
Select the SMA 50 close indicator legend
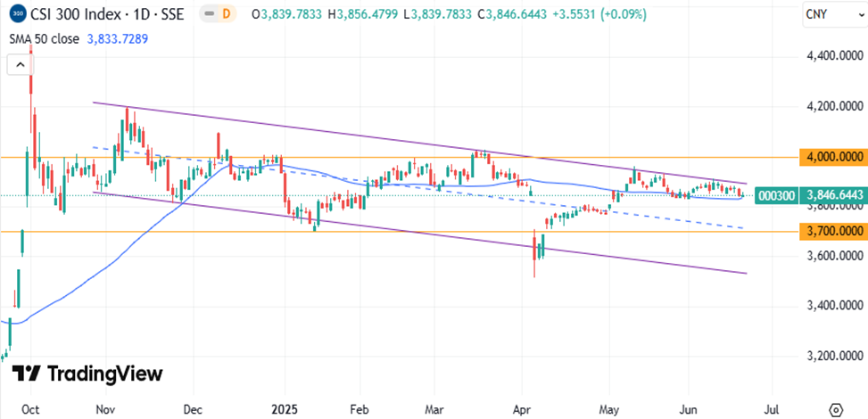(44, 38)
